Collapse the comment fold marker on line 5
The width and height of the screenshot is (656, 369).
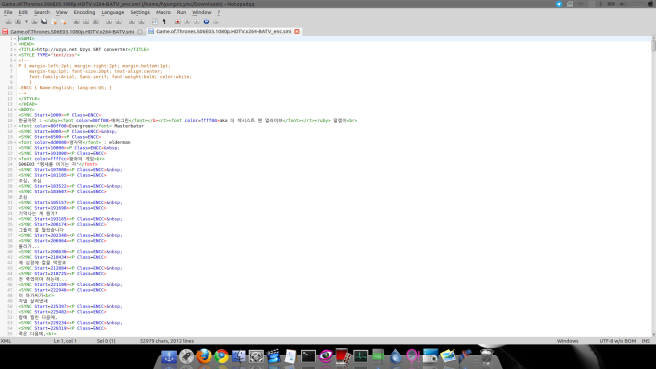click(x=15, y=60)
